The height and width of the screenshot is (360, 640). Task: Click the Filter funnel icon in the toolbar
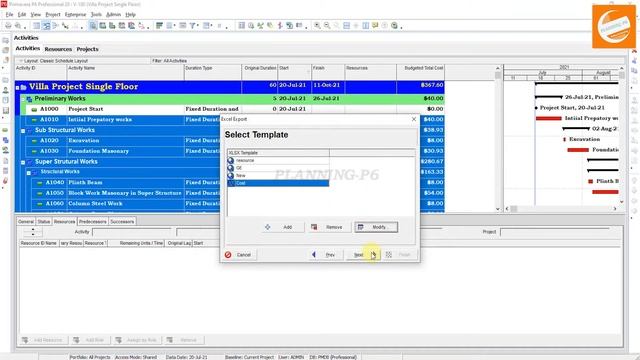pos(192,25)
